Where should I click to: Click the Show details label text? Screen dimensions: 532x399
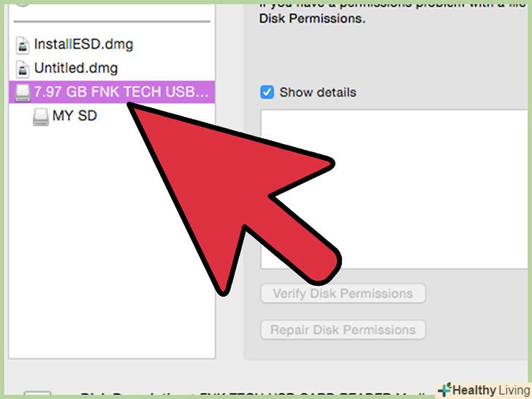318,92
